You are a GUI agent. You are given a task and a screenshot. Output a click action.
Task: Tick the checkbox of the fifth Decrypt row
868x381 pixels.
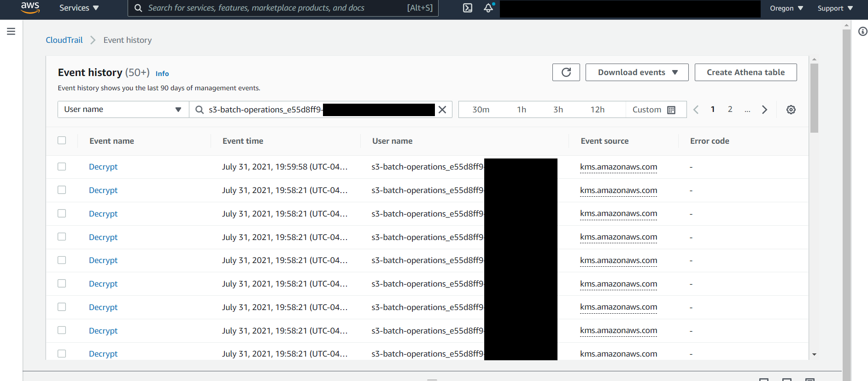point(62,260)
